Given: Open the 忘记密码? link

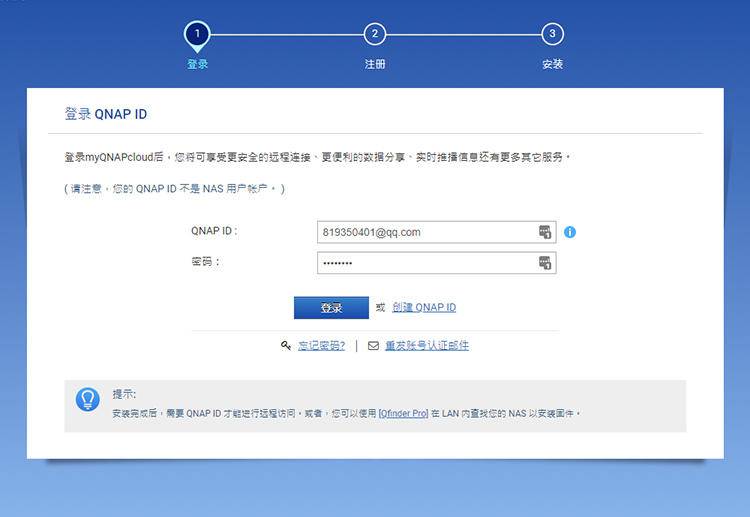Looking at the screenshot, I should point(321,345).
